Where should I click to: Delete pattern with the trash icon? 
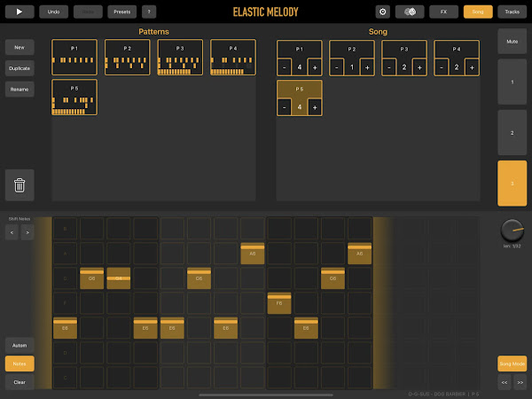click(20, 185)
